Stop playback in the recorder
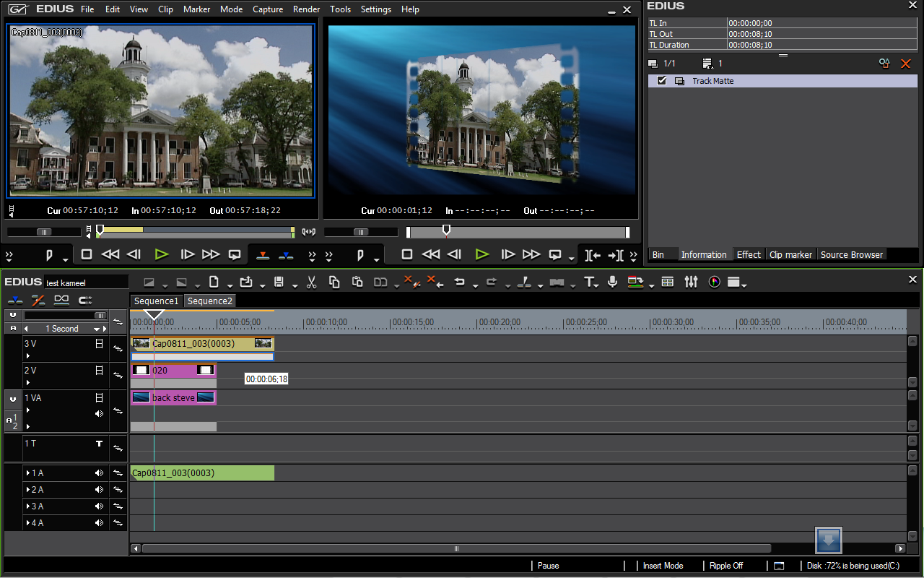The height and width of the screenshot is (578, 924). pyautogui.click(x=407, y=254)
